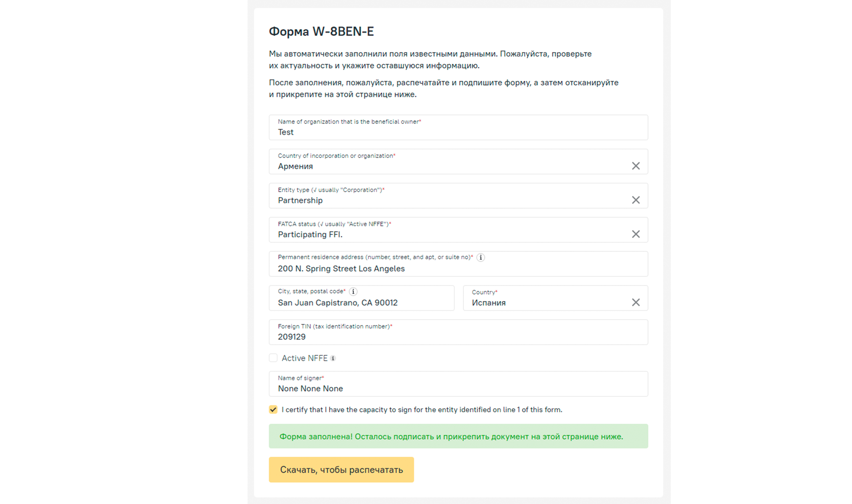Clear the Country of incorporation selection (Армения)
The width and height of the screenshot is (852, 504).
636,166
